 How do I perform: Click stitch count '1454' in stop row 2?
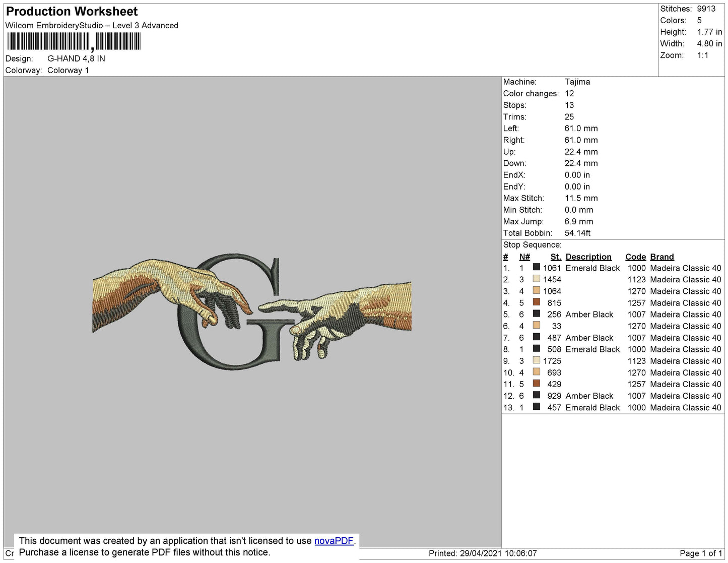tap(552, 280)
